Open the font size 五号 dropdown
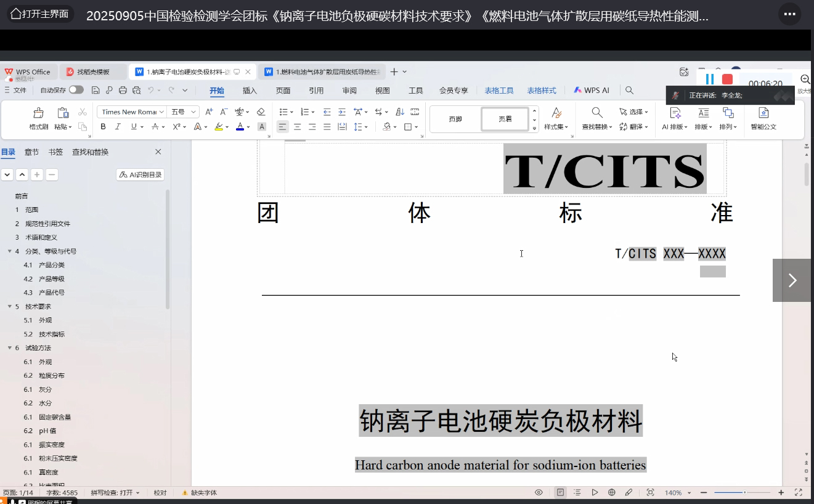Image resolution: width=814 pixels, height=504 pixels. coord(193,112)
